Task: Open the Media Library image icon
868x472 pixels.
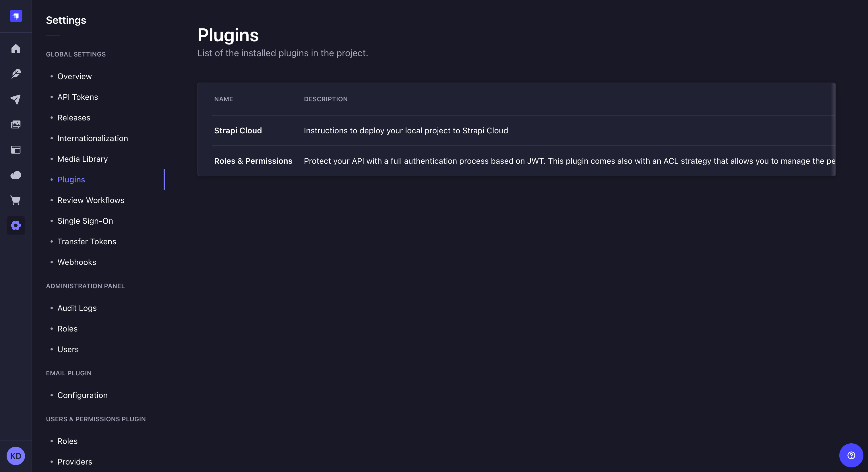Action: (x=15, y=124)
